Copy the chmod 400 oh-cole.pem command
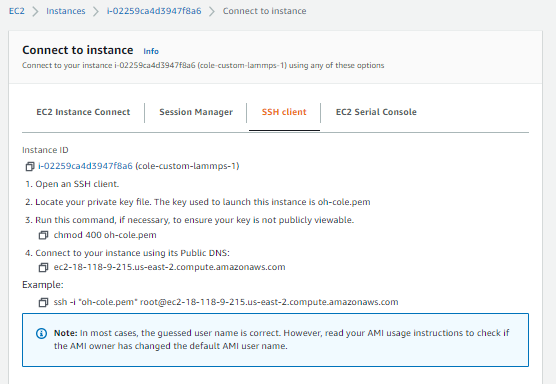556x384 pixels. (x=43, y=235)
